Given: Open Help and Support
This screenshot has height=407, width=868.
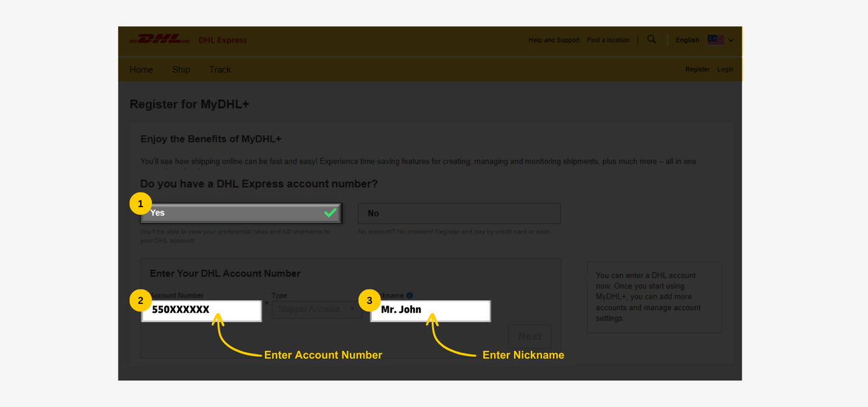Looking at the screenshot, I should click(554, 40).
